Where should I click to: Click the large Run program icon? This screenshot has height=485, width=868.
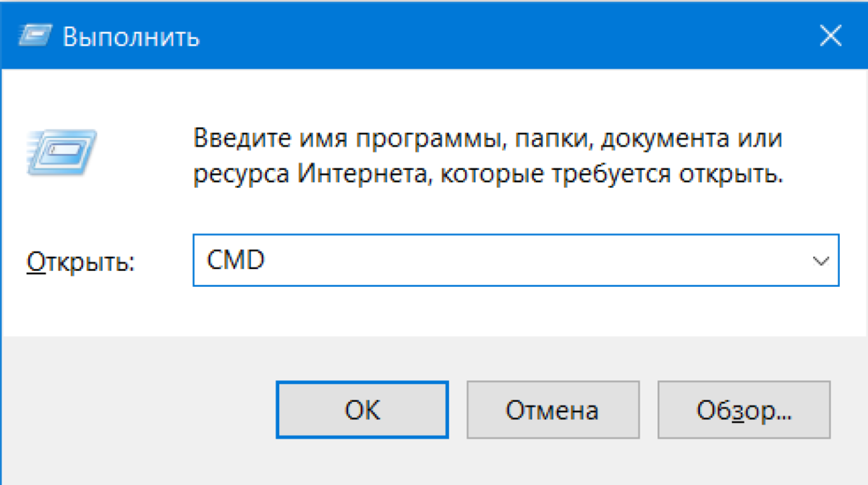pos(61,151)
